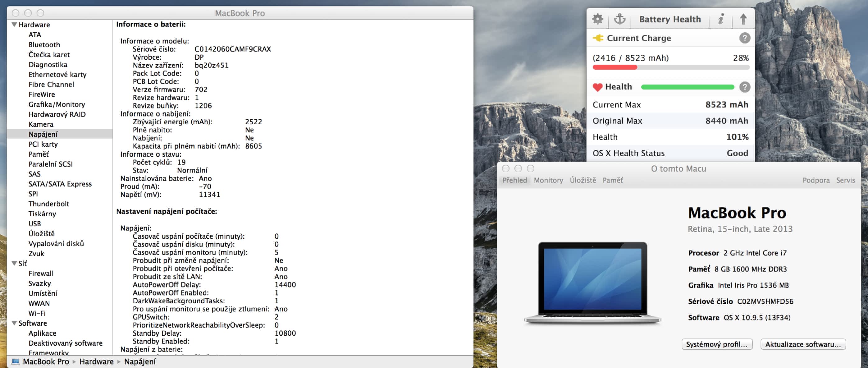Click the Systémový profil button
Screen dimensions: 868x368
[717, 344]
